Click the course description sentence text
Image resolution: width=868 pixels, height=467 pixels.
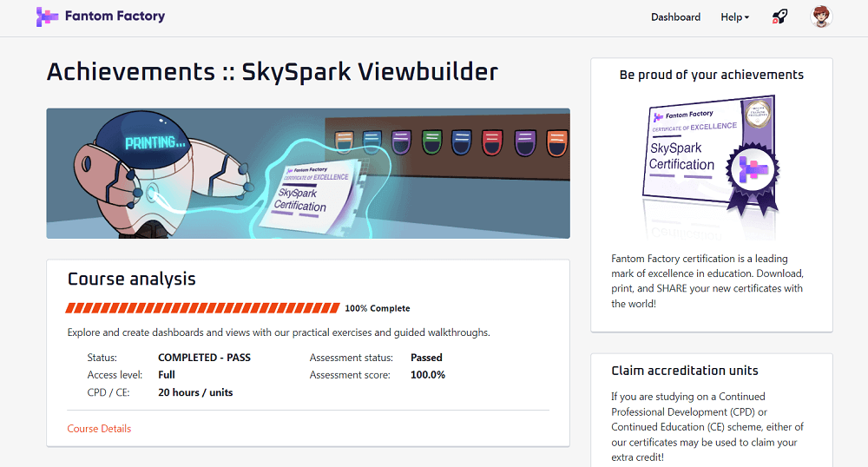(279, 332)
